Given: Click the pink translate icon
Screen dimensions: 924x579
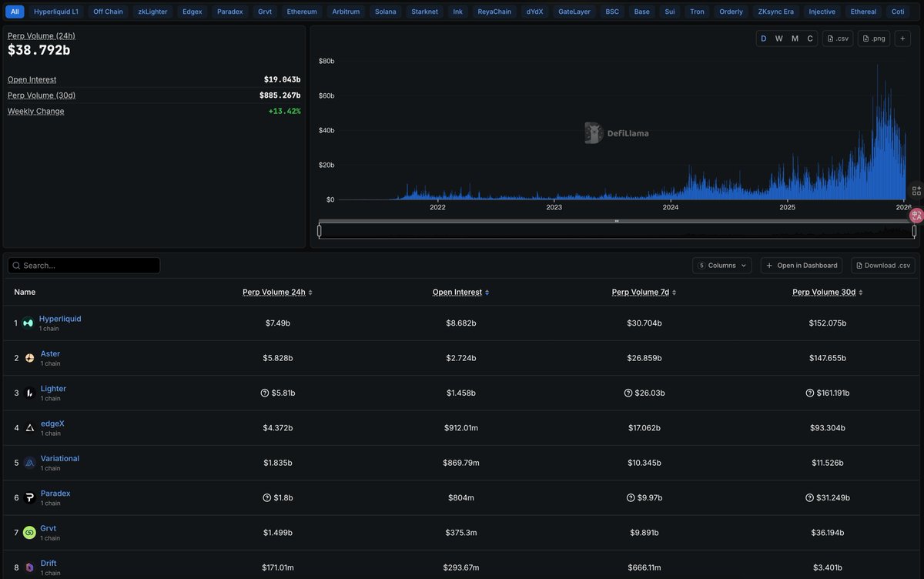Looking at the screenshot, I should click(x=916, y=216).
